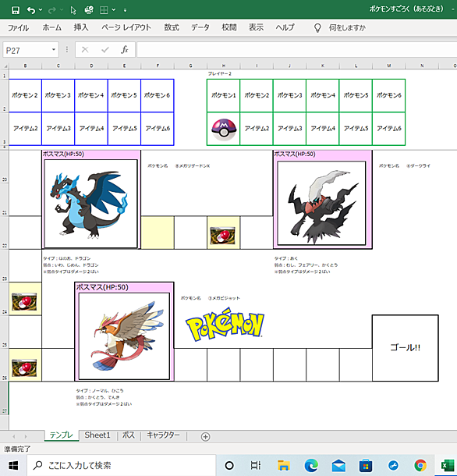The image size is (457, 476).
Task: Click the next sheet scroll arrow
Action: click(x=26, y=436)
